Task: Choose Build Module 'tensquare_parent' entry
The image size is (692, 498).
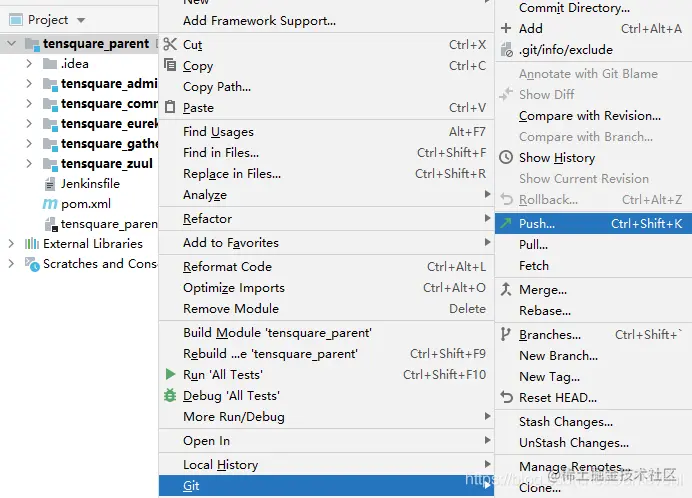Action: [x=326, y=332]
